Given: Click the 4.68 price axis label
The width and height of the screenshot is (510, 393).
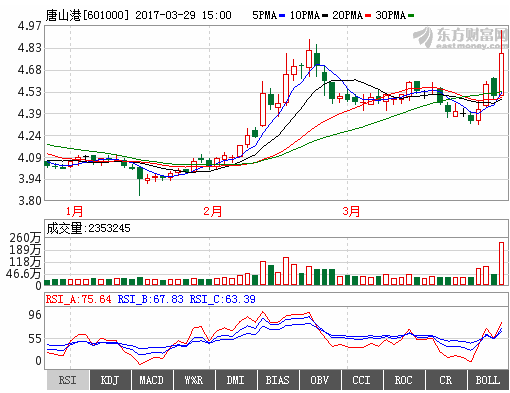Looking at the screenshot, I should [30, 70].
